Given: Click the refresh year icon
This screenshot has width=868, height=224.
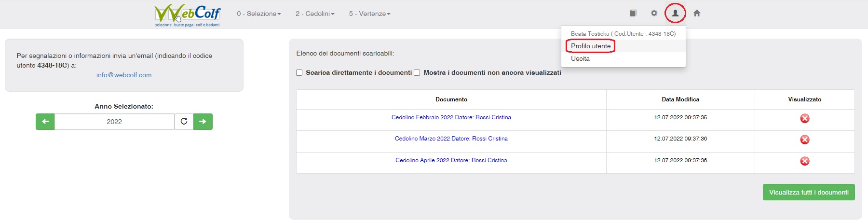Looking at the screenshot, I should pos(184,122).
